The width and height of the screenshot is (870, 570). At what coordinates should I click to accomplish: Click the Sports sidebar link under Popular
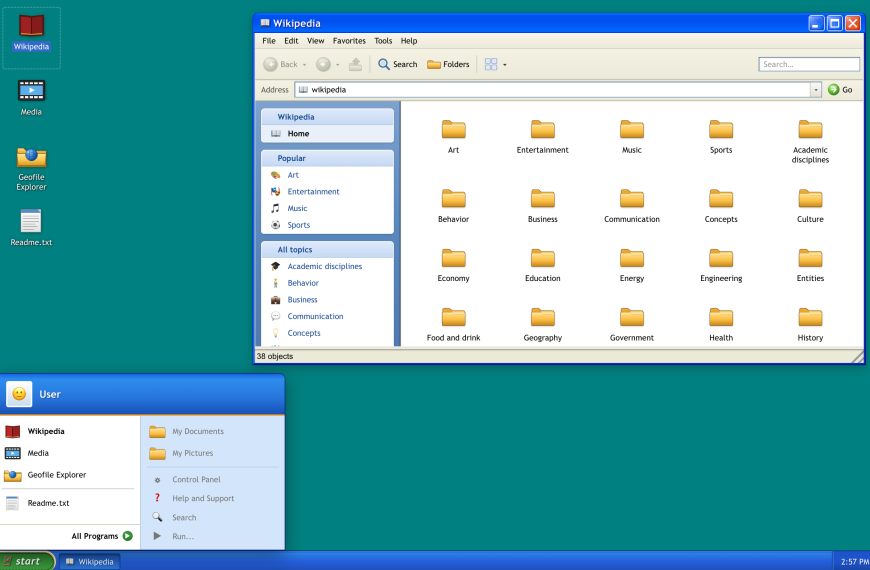pos(299,225)
